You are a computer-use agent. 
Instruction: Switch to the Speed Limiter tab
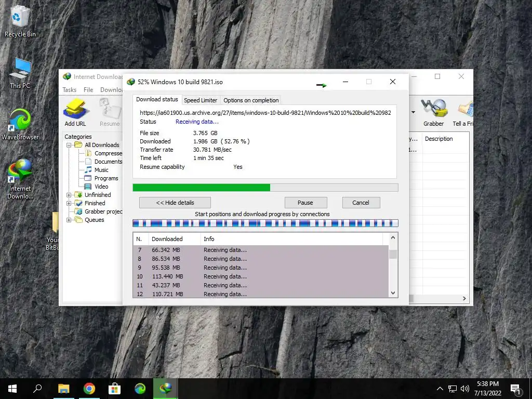point(201,100)
